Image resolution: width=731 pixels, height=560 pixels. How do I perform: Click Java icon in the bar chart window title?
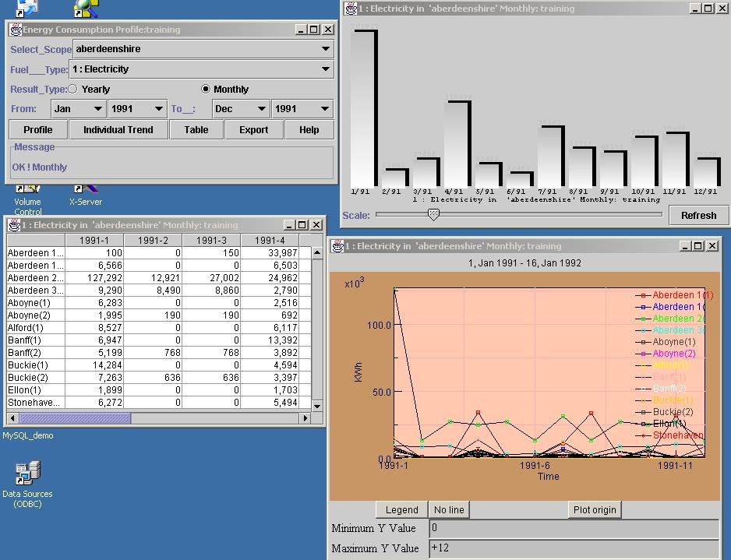click(x=351, y=9)
